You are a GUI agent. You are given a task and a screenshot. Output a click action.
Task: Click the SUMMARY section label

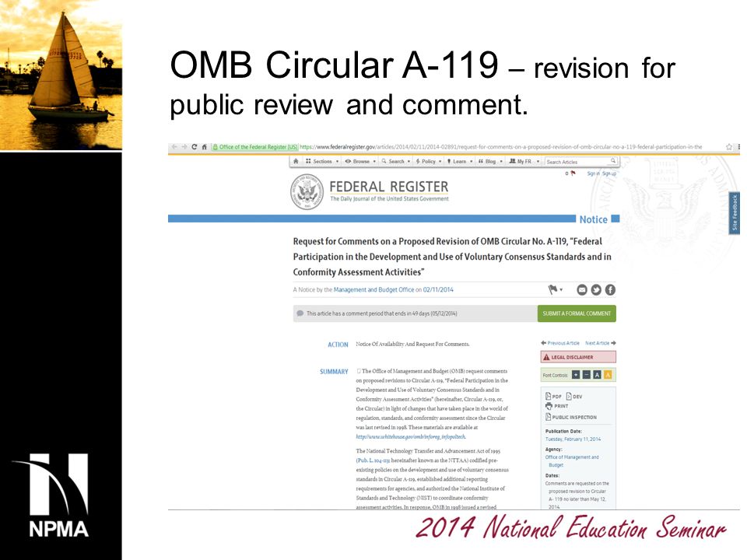point(334,372)
